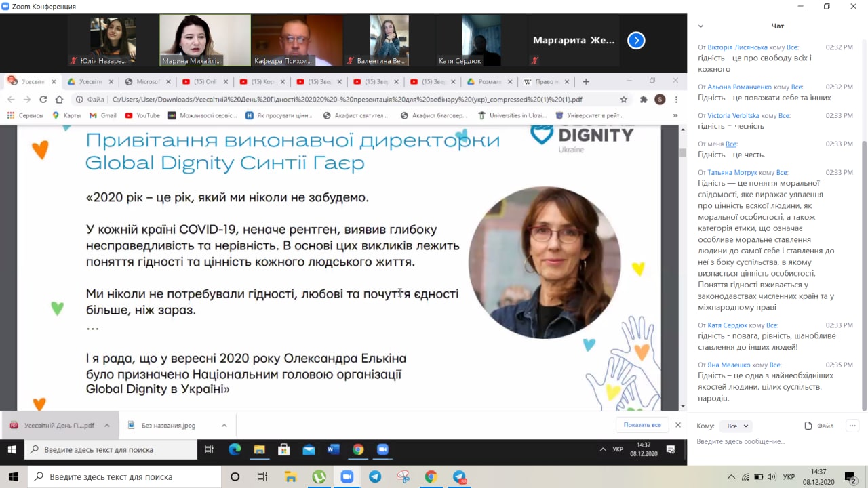Open 'Universities in Ukrai...' bookmark
Image resolution: width=868 pixels, height=488 pixels.
(513, 115)
